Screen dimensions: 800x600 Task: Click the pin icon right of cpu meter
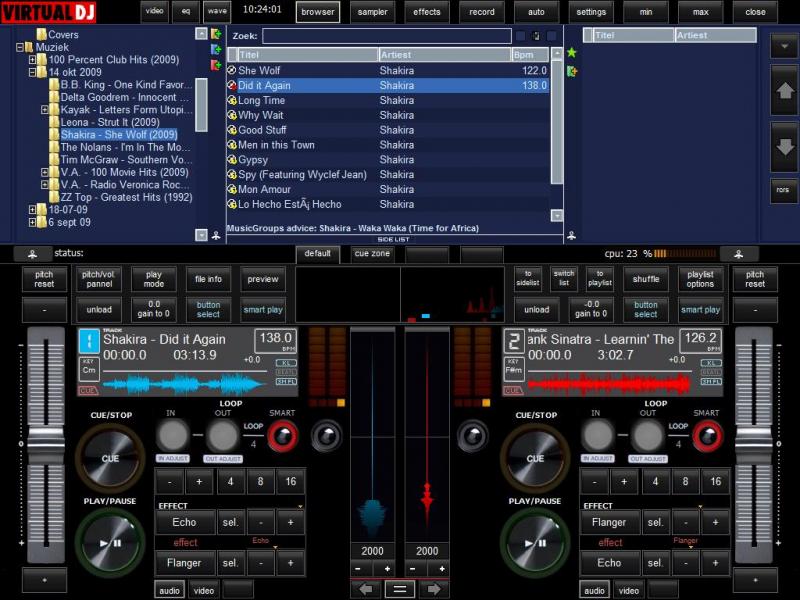pos(738,254)
